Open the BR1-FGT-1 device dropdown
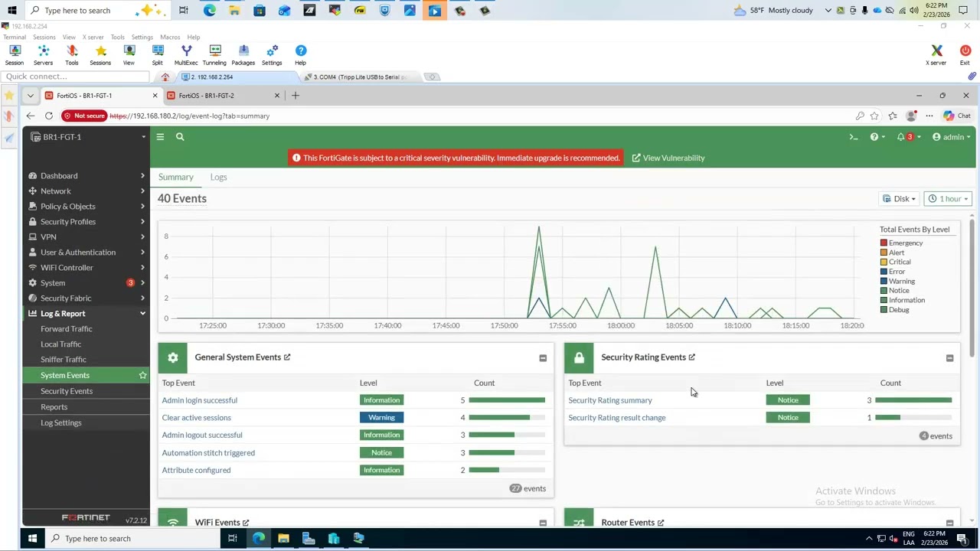 [87, 137]
